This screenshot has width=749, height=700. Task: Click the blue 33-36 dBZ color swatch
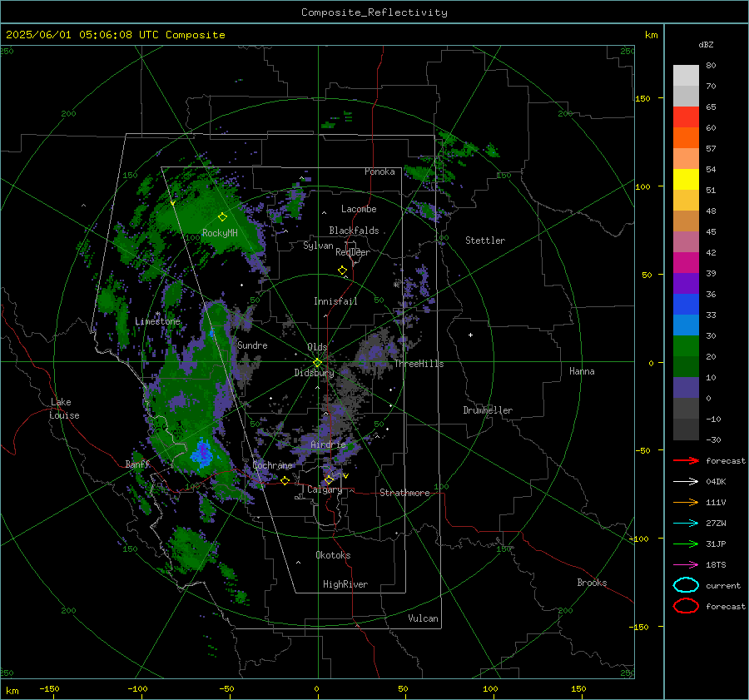(686, 305)
